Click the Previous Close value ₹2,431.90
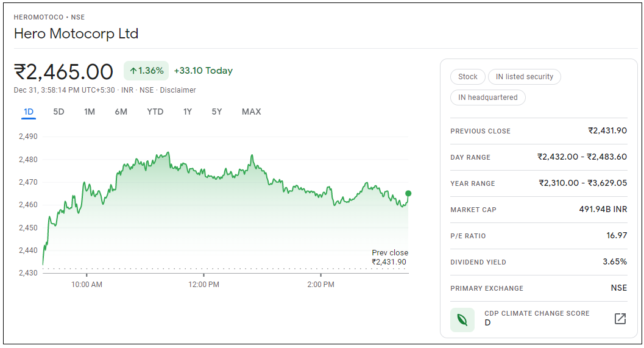644x348 pixels. coord(607,130)
